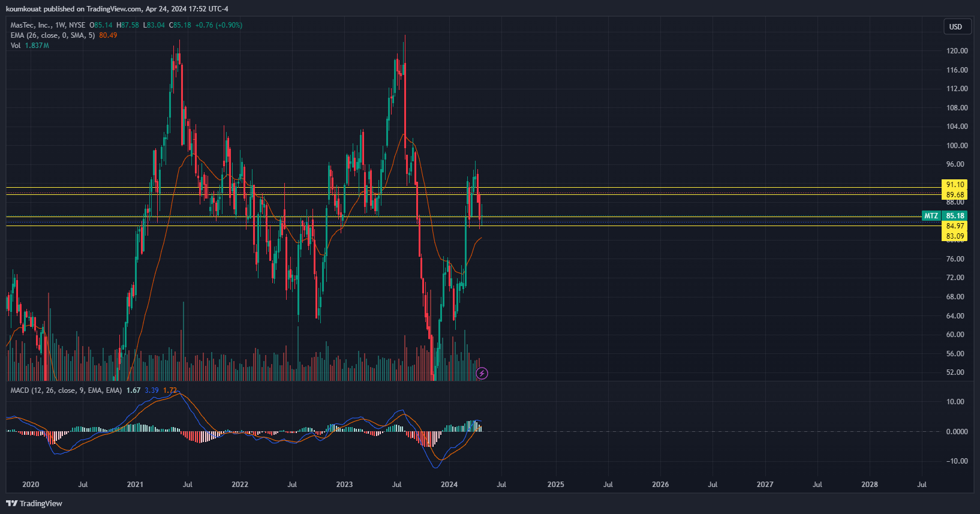The image size is (980, 514).
Task: Click the 2020 time axis label
Action: (x=31, y=485)
